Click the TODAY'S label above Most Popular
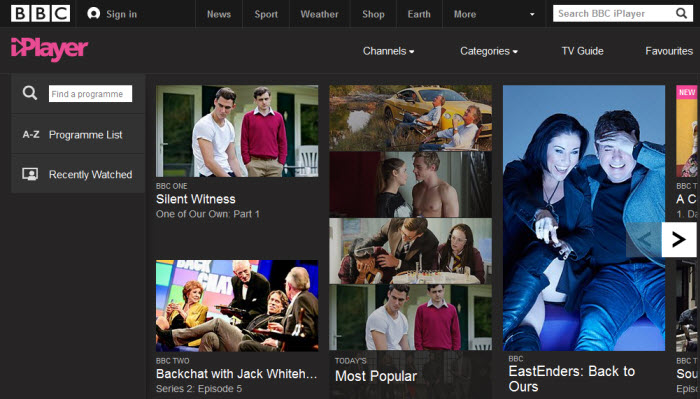This screenshot has width=700, height=399. [x=350, y=361]
